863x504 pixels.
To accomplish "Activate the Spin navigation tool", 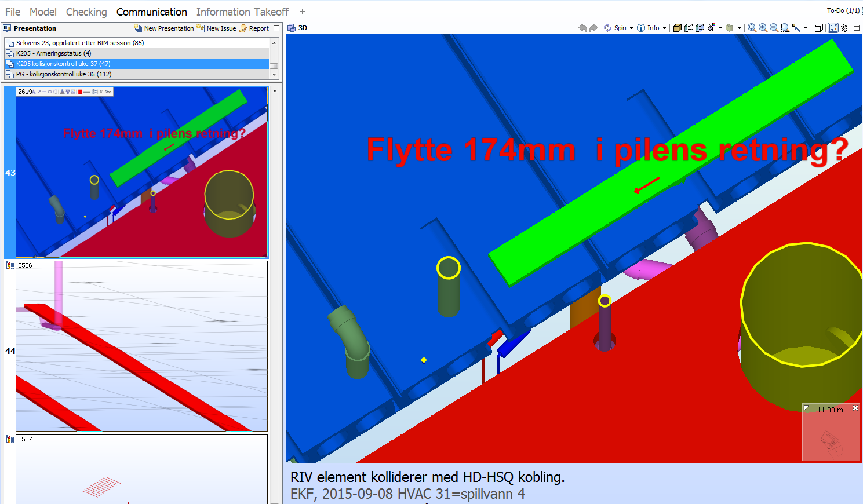I will pos(615,28).
